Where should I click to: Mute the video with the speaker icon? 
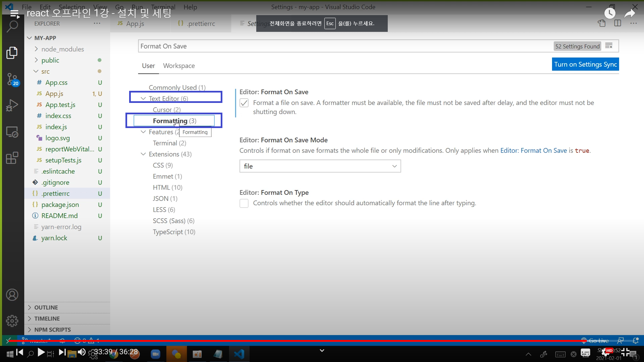tap(82, 352)
